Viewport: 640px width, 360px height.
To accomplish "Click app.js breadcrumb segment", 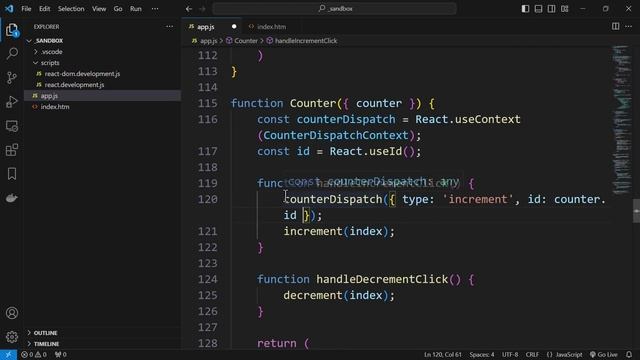I will (205, 41).
